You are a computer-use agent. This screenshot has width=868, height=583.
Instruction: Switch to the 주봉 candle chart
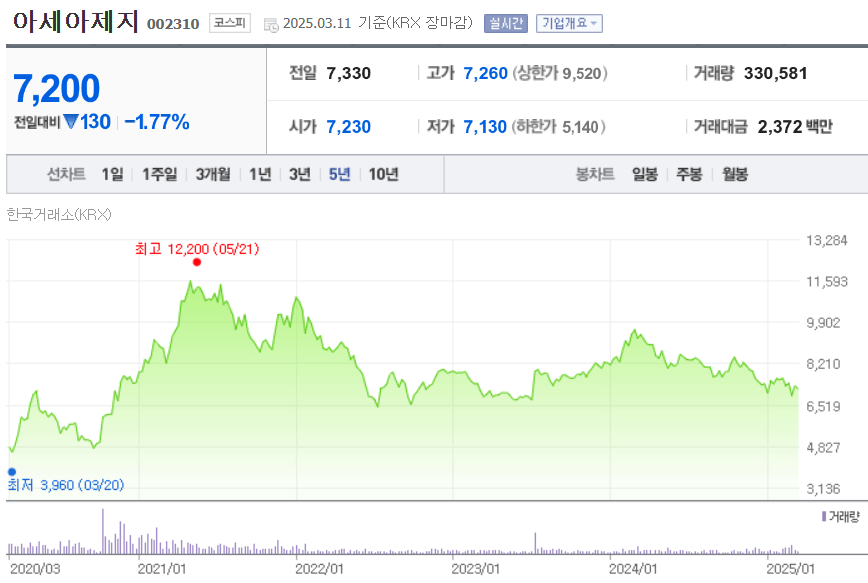[689, 174]
